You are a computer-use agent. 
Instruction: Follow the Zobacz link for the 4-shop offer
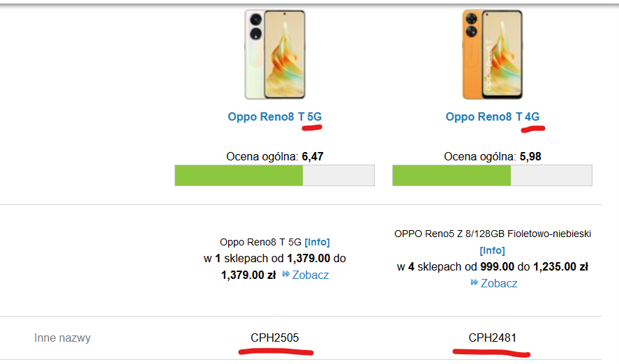pos(499,283)
